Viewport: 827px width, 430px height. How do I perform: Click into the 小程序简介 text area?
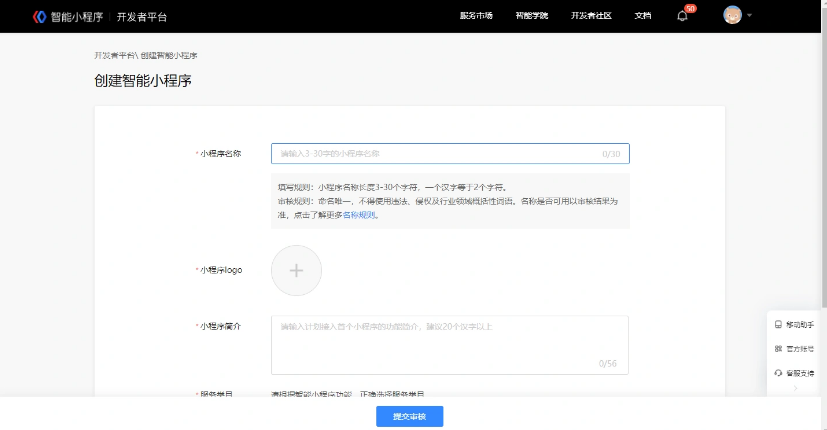(x=450, y=345)
